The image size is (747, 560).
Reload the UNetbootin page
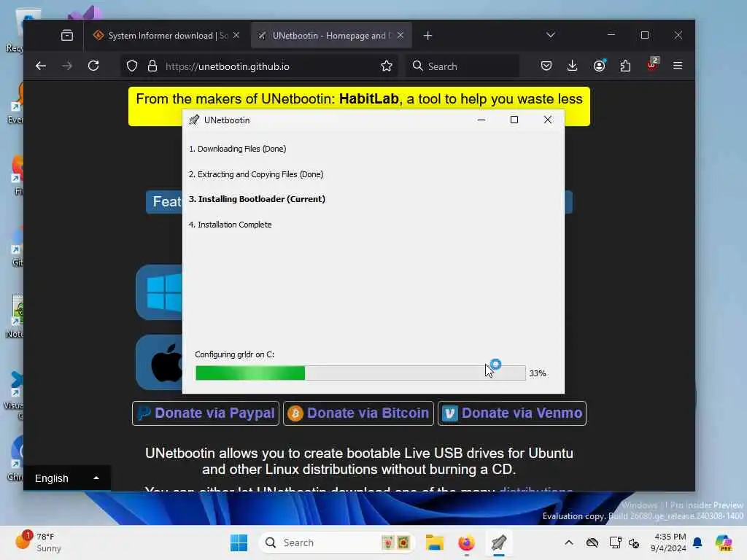[93, 66]
